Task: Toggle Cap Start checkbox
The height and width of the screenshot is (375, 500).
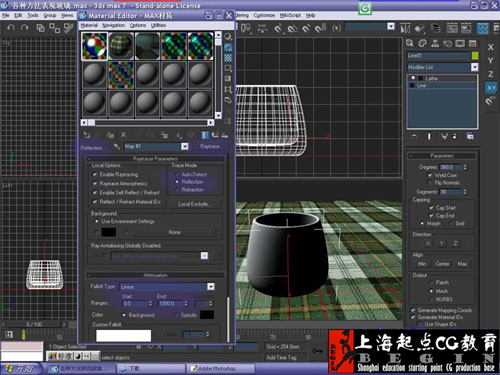Action: [x=431, y=208]
